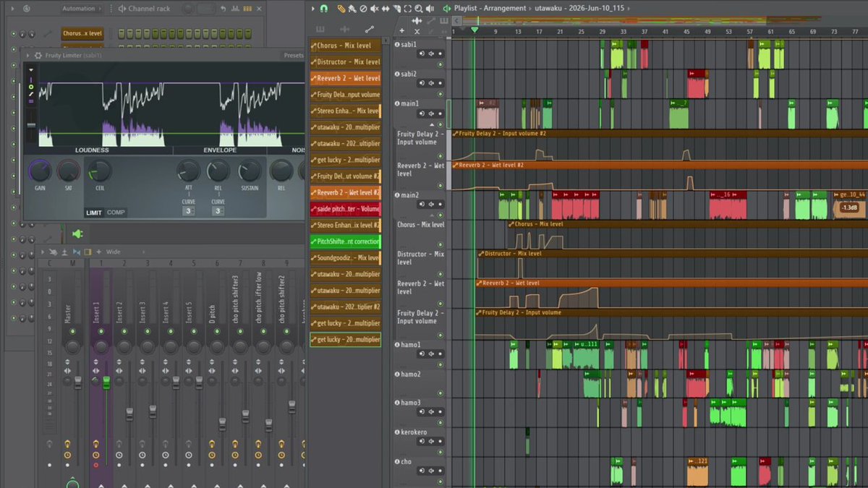Toggle the first step of Chorus channel
This screenshot has height=488, width=868.
click(x=122, y=33)
